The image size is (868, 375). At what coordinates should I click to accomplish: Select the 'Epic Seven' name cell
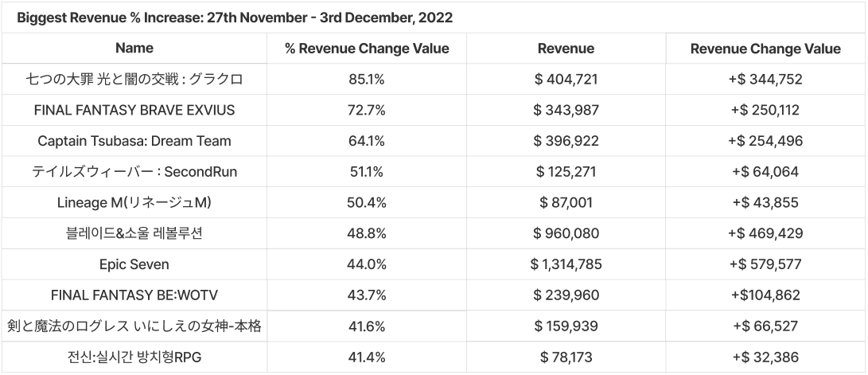pos(134,264)
